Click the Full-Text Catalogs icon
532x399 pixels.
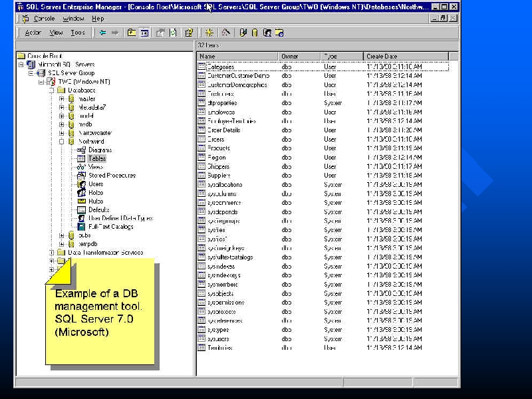(x=82, y=227)
